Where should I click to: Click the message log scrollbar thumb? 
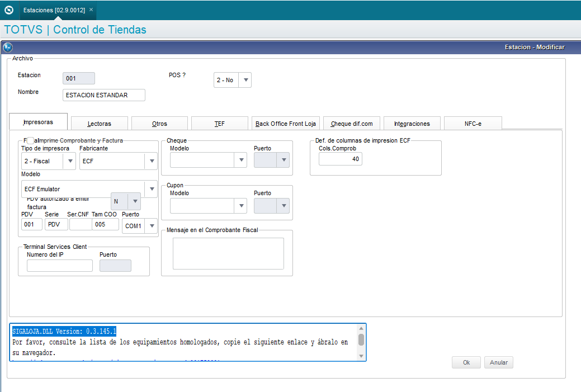(361, 339)
